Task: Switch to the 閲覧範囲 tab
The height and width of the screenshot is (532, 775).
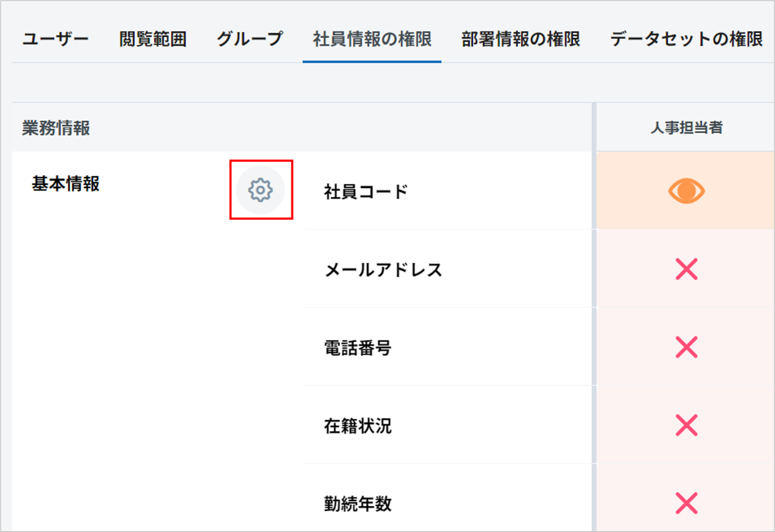Action: [153, 39]
